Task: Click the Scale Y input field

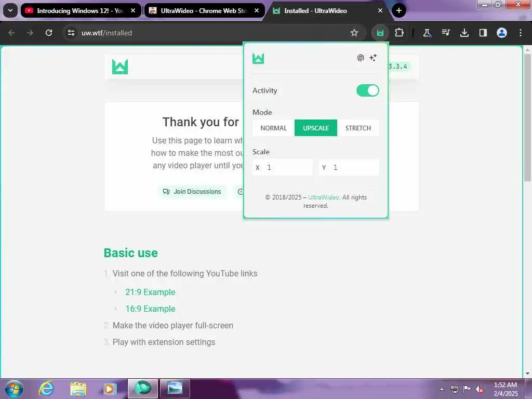Action: [x=349, y=167]
